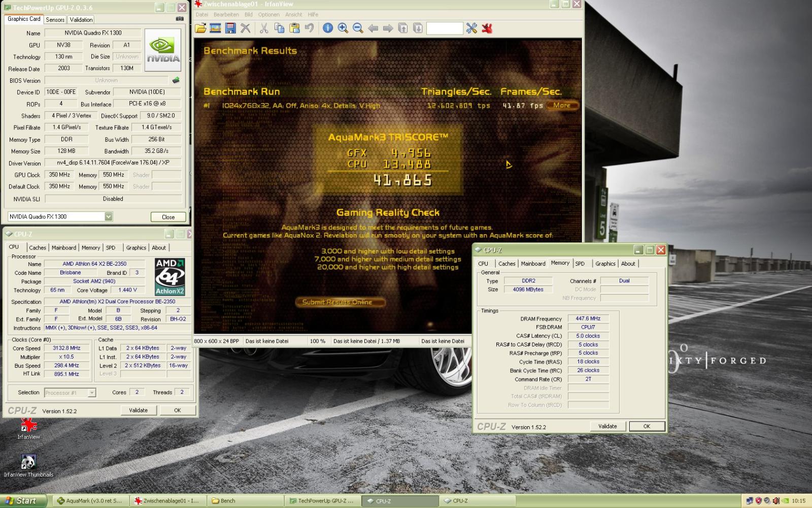Screen dimensions: 812x508
Task: Click the network connection tray icon
Action: tap(750, 501)
